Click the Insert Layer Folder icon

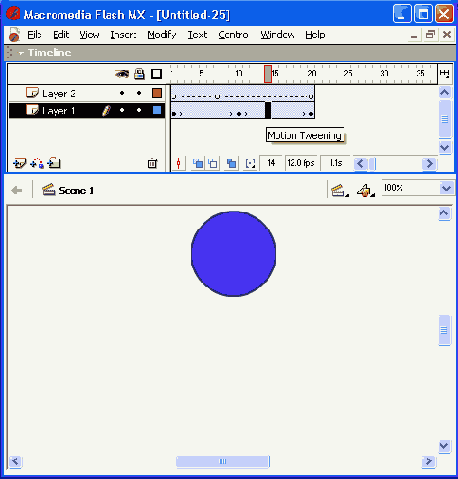pyautogui.click(x=54, y=163)
